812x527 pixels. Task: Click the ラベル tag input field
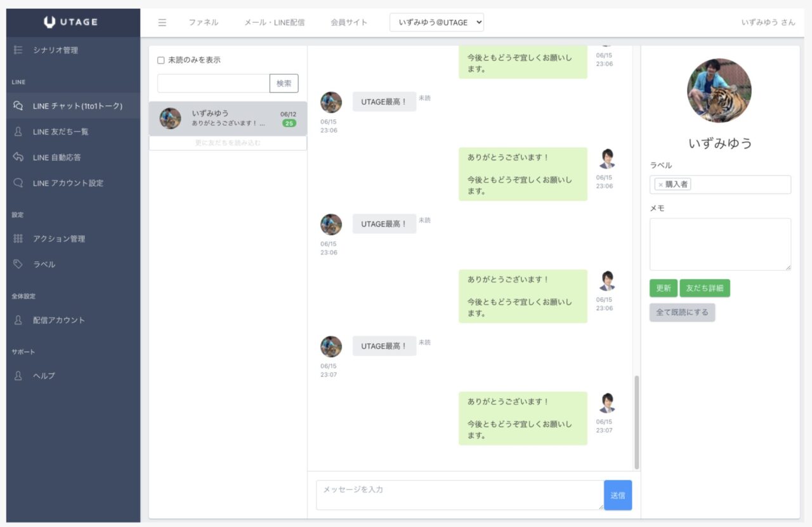[720, 185]
